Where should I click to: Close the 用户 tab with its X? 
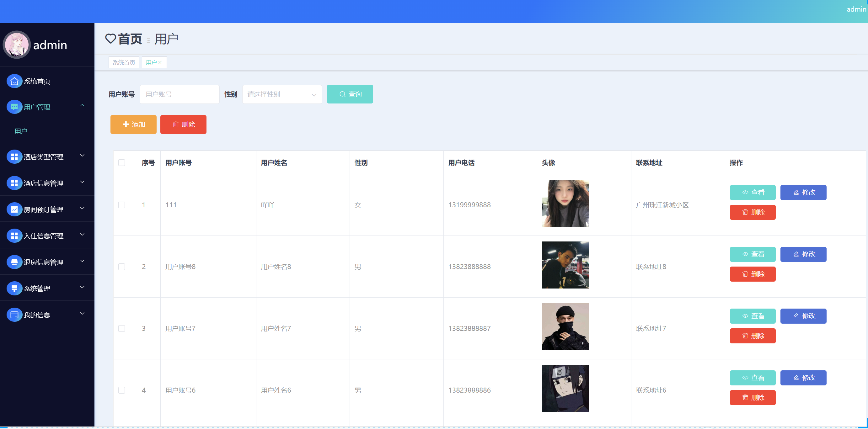(x=160, y=63)
